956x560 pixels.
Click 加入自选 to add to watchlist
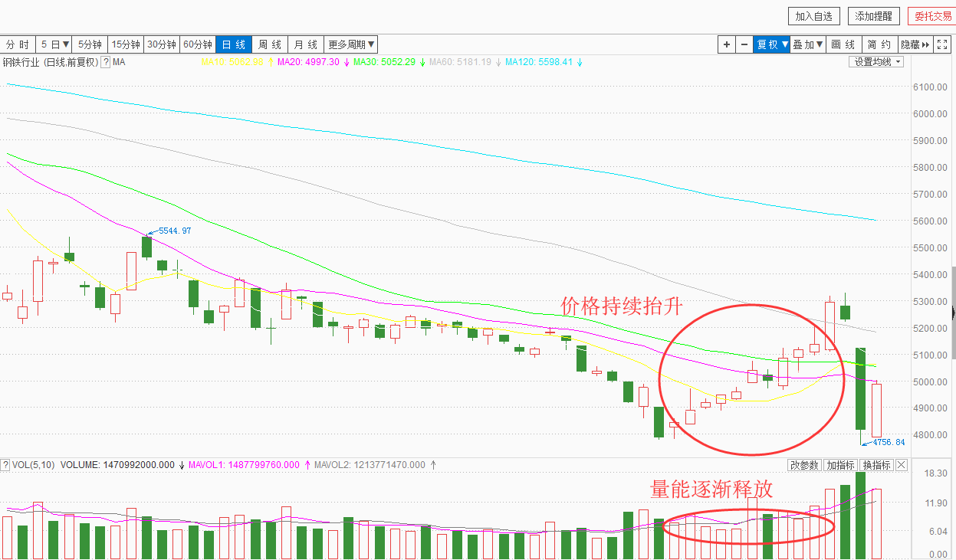pos(814,16)
